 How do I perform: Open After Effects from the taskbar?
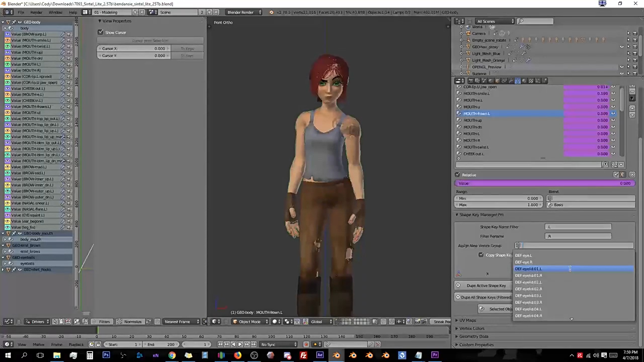pyautogui.click(x=319, y=355)
